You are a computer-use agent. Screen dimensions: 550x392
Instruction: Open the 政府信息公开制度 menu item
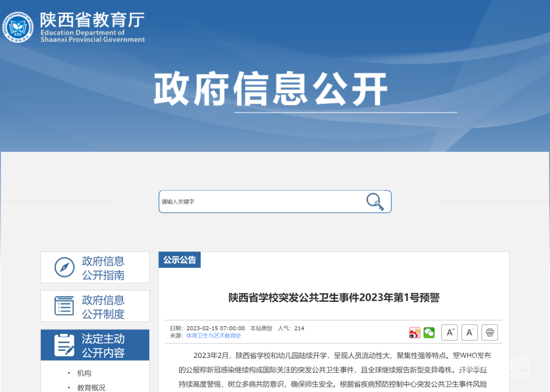pos(103,306)
